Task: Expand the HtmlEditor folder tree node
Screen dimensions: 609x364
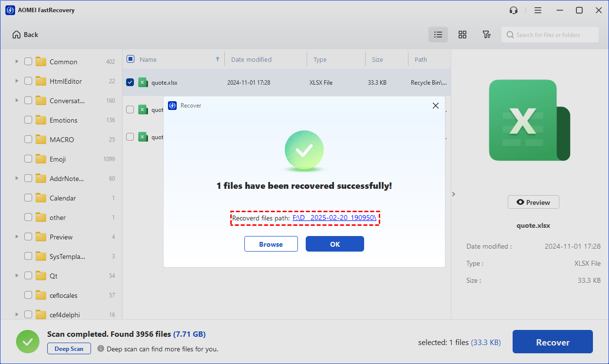Action: point(17,81)
